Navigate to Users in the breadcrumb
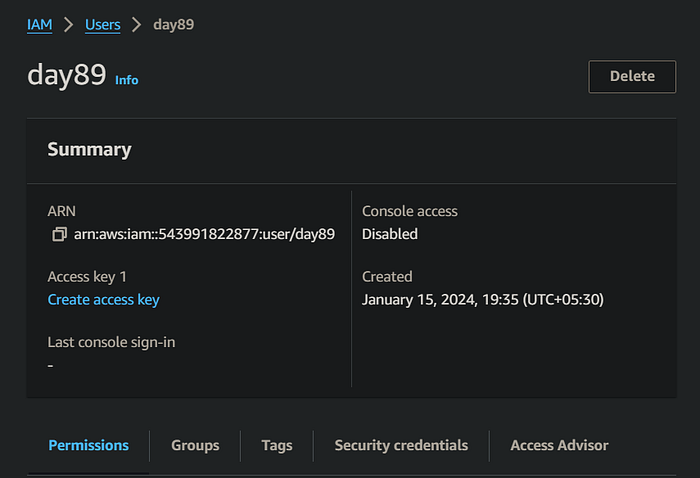Image resolution: width=700 pixels, height=478 pixels. (102, 24)
